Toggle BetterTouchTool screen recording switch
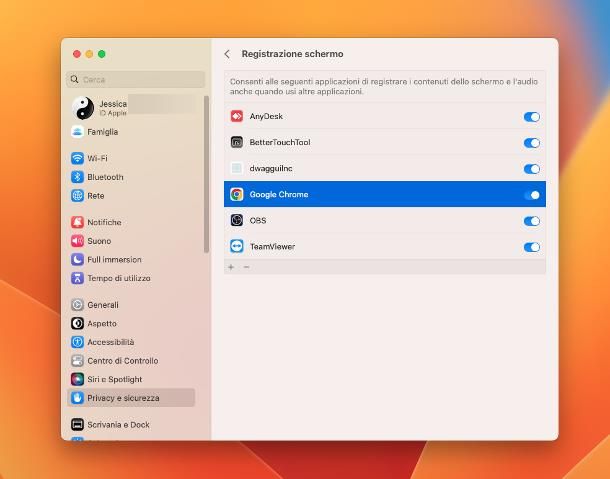The image size is (610, 479). pos(531,143)
